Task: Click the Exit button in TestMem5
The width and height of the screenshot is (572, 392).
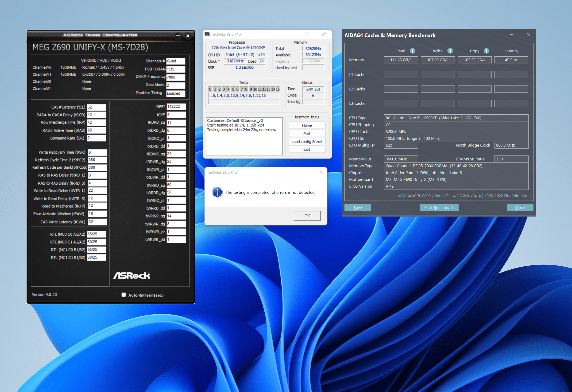Action: pyautogui.click(x=307, y=149)
